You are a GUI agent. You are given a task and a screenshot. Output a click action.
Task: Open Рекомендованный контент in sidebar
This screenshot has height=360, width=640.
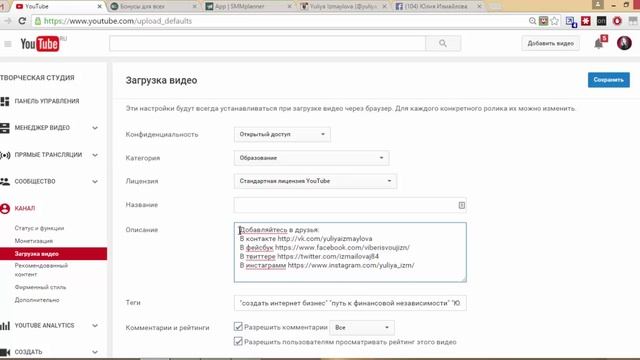(41, 270)
